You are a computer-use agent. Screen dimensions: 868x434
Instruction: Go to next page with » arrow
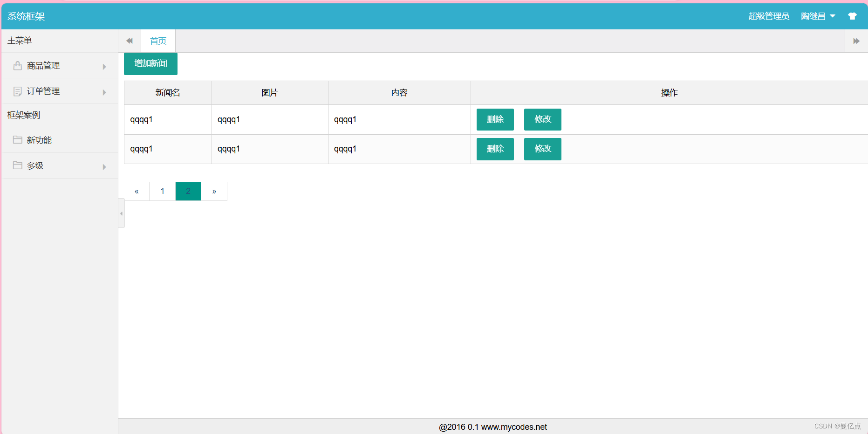pyautogui.click(x=214, y=191)
